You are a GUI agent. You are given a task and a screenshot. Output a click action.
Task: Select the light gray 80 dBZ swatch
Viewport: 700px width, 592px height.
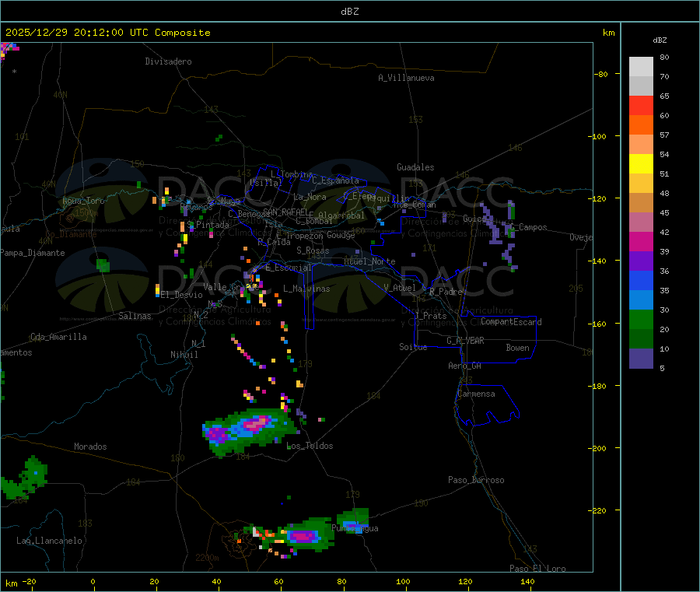[x=641, y=67]
